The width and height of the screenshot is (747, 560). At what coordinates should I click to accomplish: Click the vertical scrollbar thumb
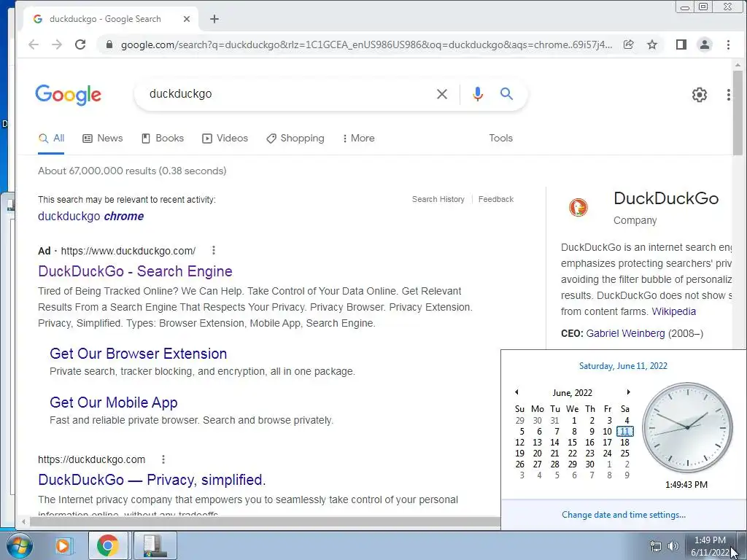(x=738, y=113)
